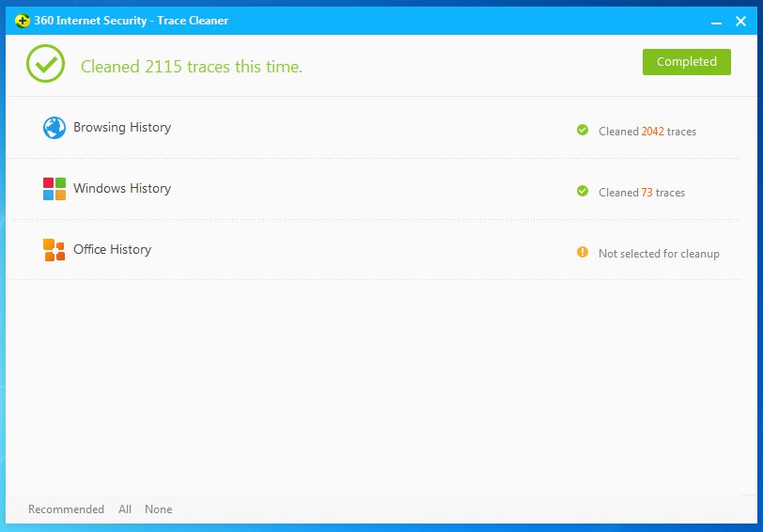Click the Completed button

[686, 62]
